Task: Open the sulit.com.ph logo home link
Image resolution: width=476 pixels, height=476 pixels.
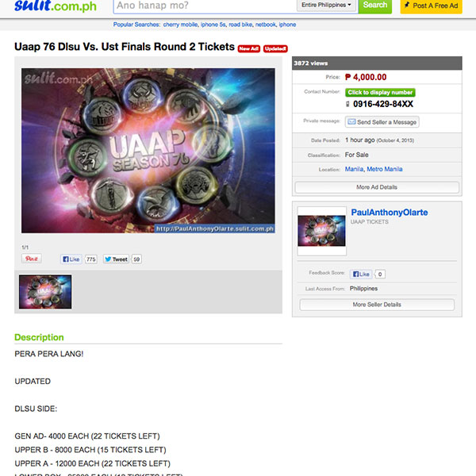Action: pos(56,6)
